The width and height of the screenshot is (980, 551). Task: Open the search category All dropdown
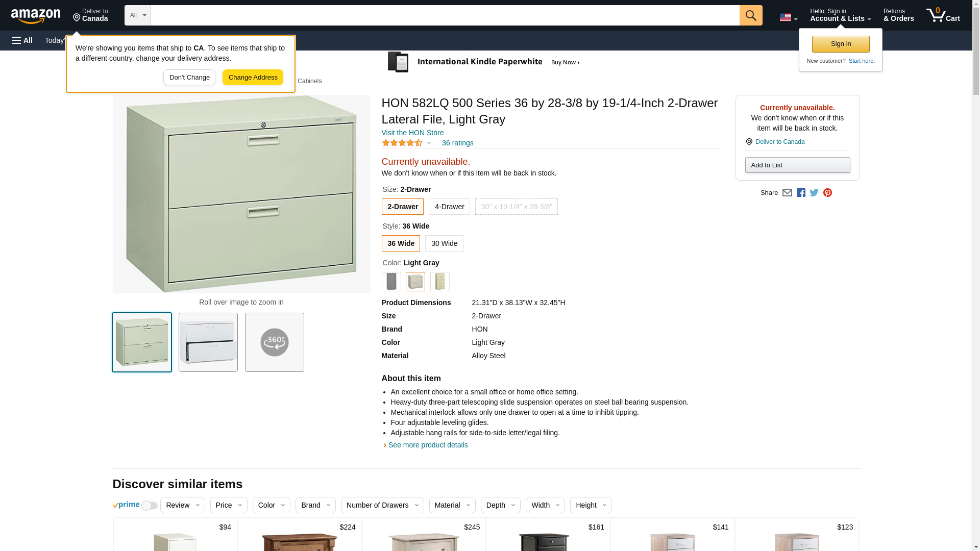click(x=138, y=15)
